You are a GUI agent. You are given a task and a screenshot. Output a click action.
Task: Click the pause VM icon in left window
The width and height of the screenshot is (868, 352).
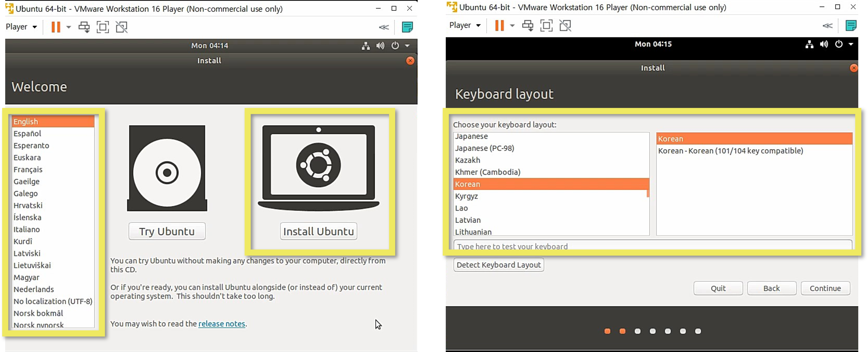(x=56, y=27)
